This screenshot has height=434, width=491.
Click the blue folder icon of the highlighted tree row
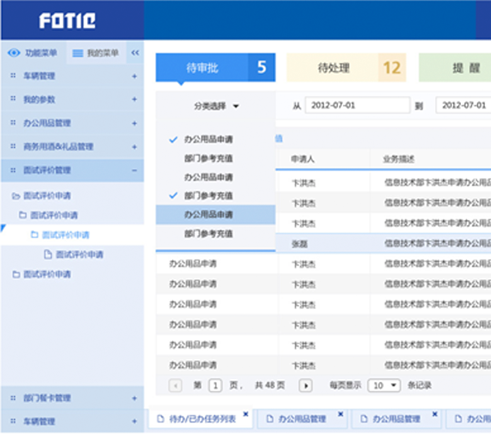pyautogui.click(x=34, y=235)
